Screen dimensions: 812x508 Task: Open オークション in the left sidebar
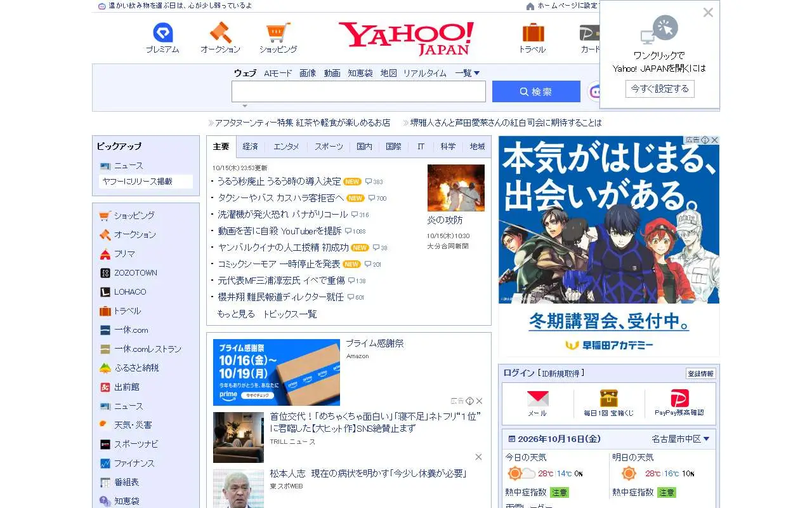coord(134,235)
